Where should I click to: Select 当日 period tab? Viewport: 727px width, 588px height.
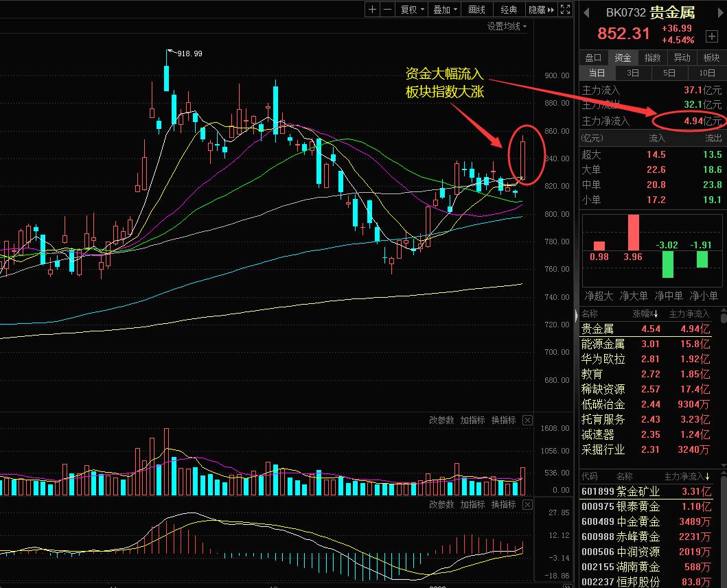tap(597, 73)
